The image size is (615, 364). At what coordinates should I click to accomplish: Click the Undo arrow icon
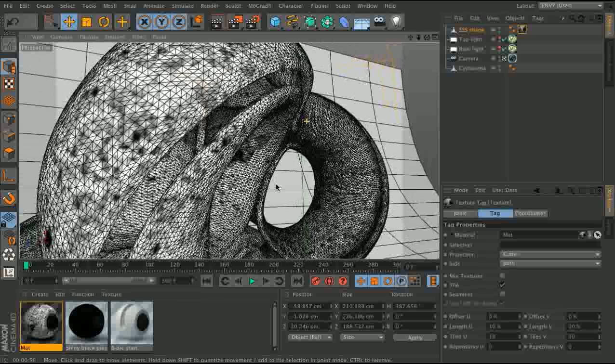(13, 22)
